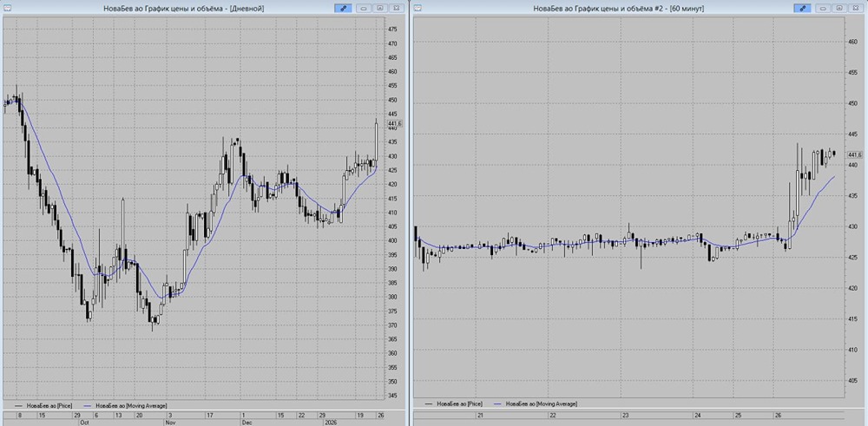Click the 441,6 current price tag in daily chart
This screenshot has width=868, height=426.
point(395,123)
